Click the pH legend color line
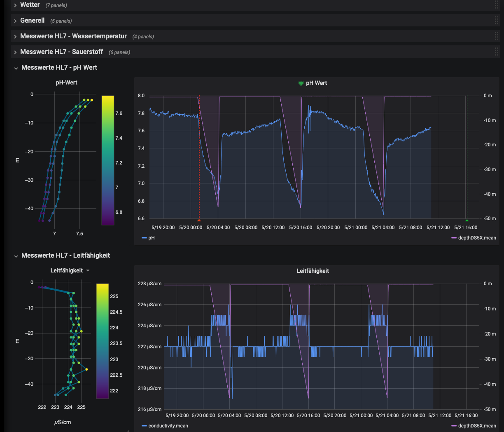 point(144,238)
